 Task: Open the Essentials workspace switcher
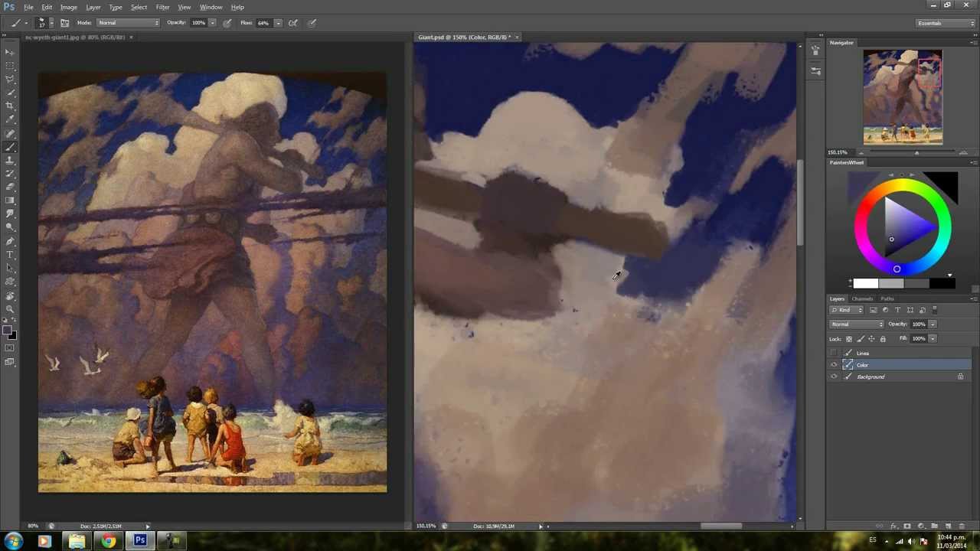coord(946,23)
